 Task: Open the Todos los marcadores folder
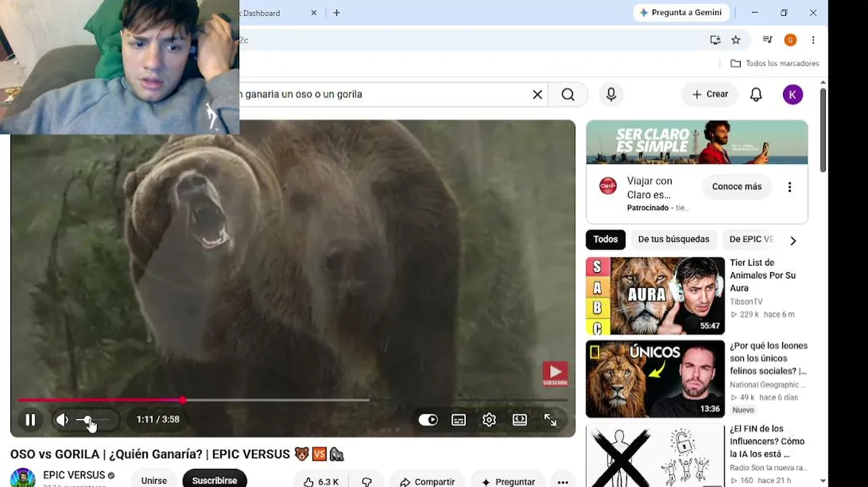775,64
